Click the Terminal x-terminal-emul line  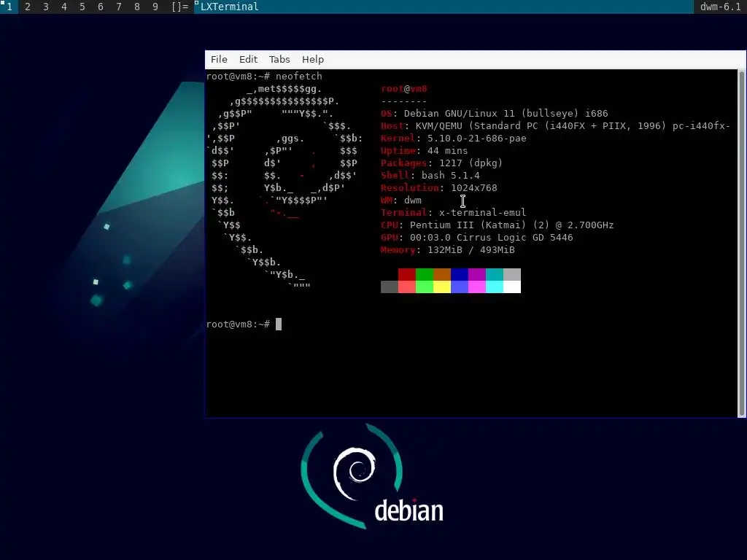point(454,212)
